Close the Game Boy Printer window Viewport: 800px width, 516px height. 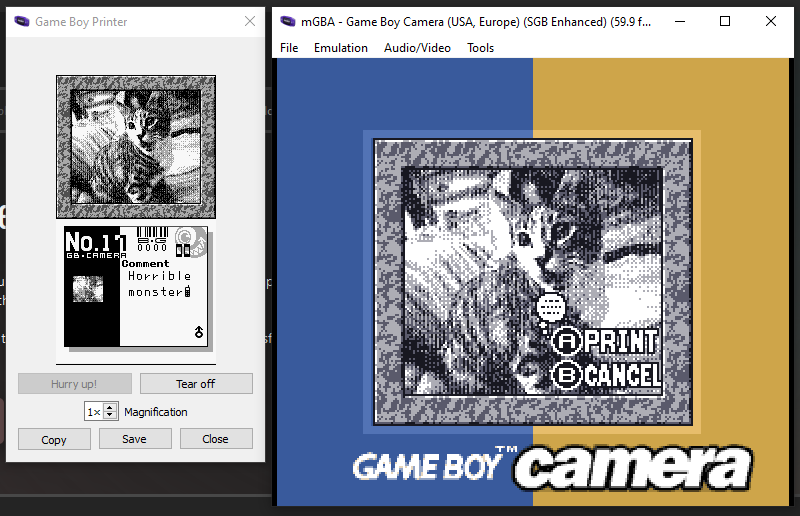[x=250, y=21]
